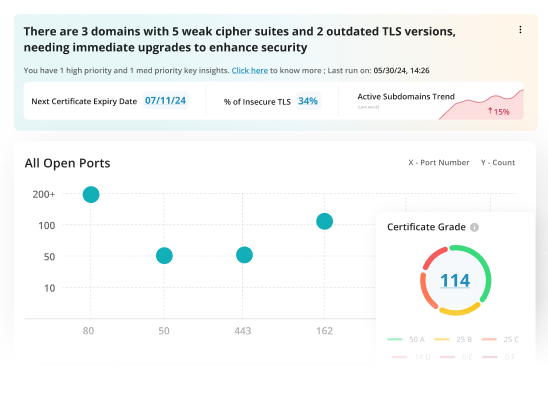
Task: Click the red up-arrow 15% trend indicator
Action: click(499, 111)
